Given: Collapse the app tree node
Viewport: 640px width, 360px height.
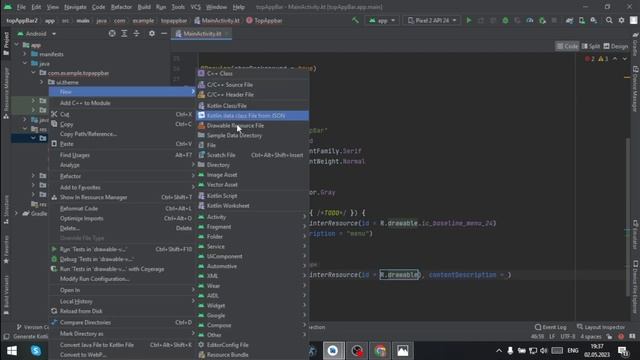Looking at the screenshot, I should [x=17, y=45].
